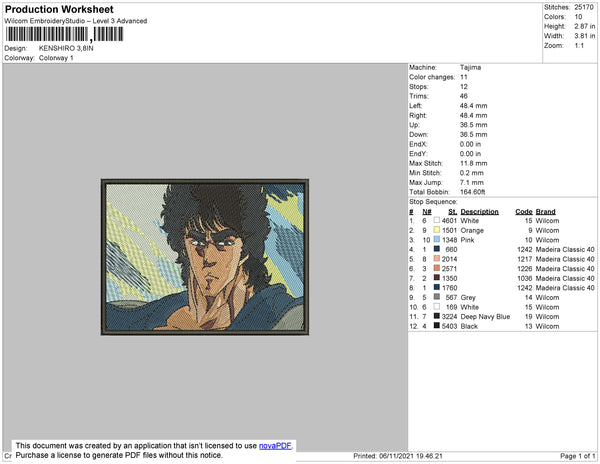Click the 'Down:' label
The height and width of the screenshot is (464, 600).
click(x=419, y=135)
